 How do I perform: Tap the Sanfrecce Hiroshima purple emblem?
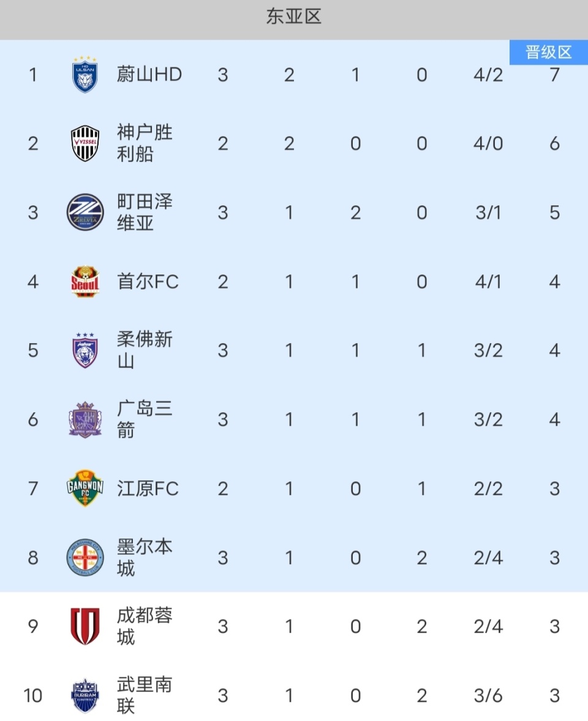point(85,420)
